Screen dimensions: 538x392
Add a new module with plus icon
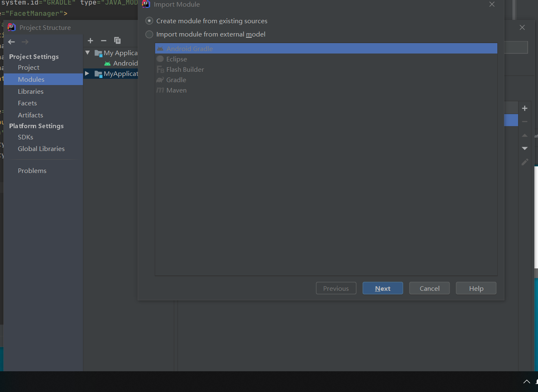pos(90,41)
